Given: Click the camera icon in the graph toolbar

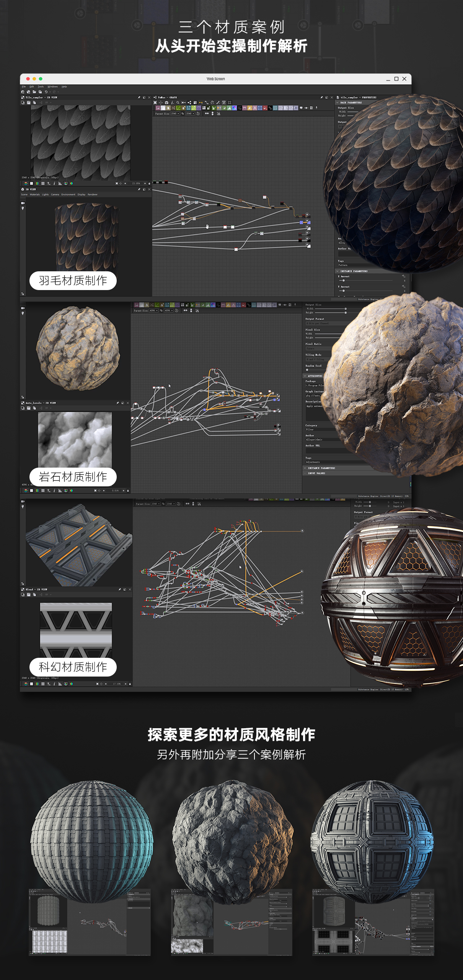Looking at the screenshot, I should click(166, 103).
